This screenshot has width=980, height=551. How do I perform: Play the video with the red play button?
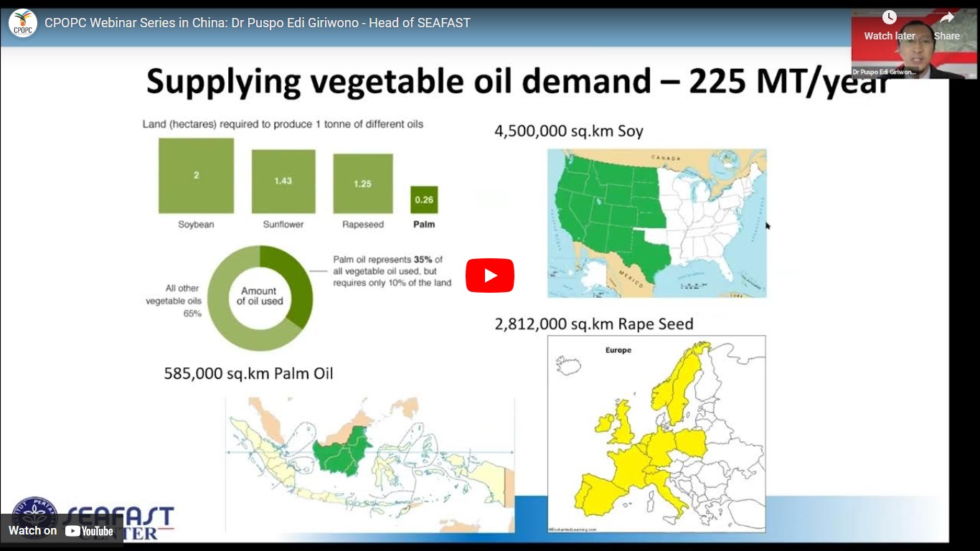490,275
